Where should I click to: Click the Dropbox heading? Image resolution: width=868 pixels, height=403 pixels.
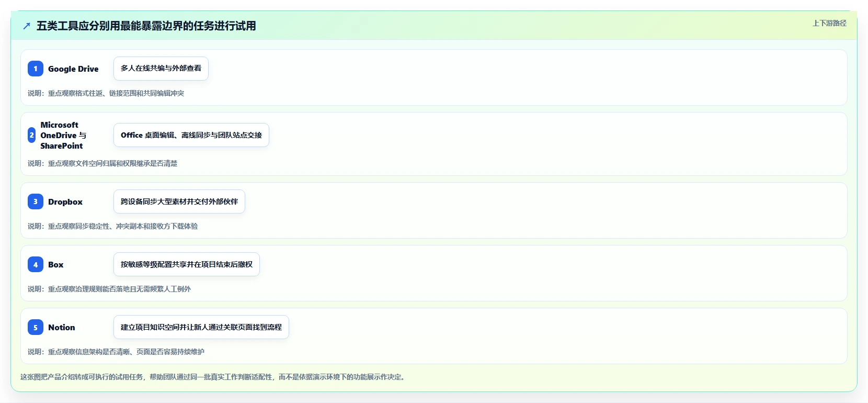65,201
